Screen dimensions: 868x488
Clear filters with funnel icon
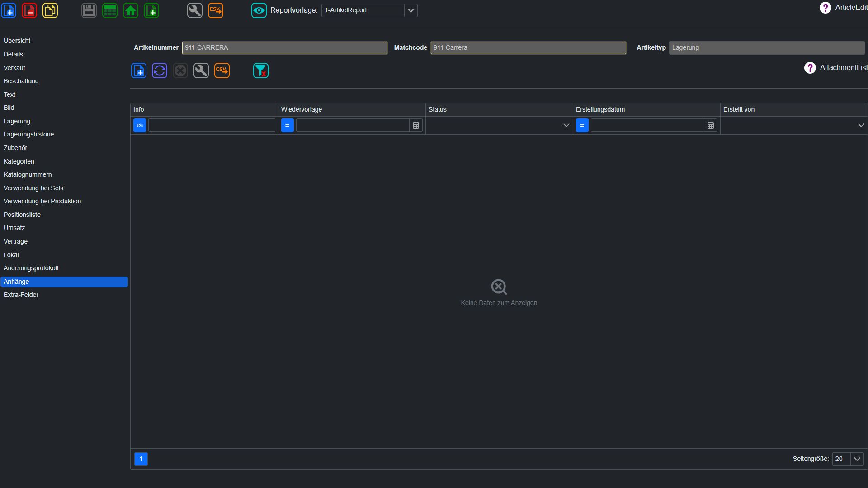coord(261,70)
